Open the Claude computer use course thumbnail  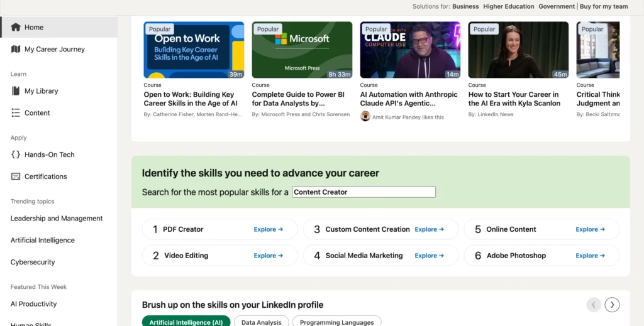(410, 50)
